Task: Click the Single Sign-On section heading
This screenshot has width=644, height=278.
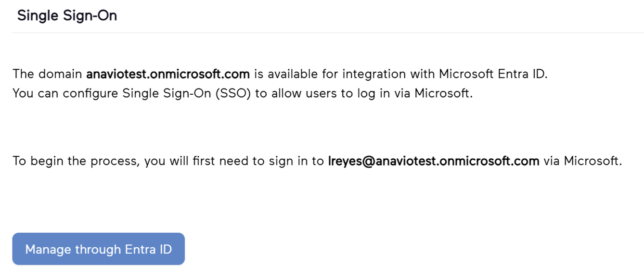Action: pos(67,16)
